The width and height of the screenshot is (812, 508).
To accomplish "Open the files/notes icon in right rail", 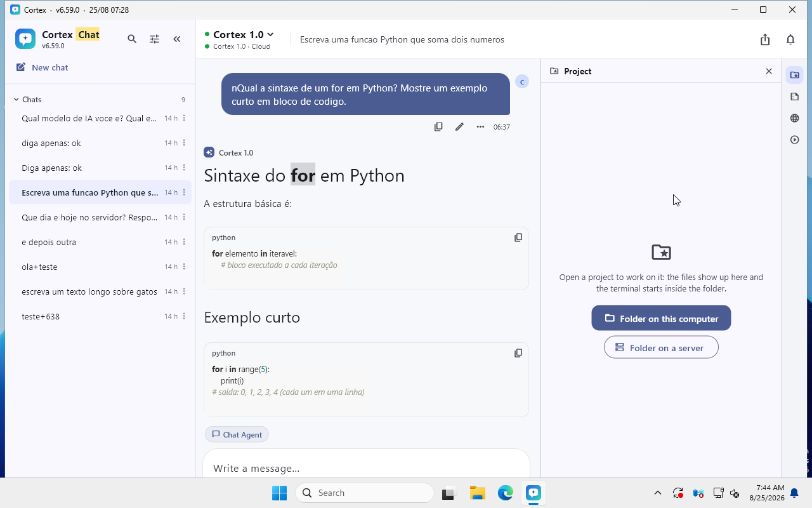I will pyautogui.click(x=794, y=97).
